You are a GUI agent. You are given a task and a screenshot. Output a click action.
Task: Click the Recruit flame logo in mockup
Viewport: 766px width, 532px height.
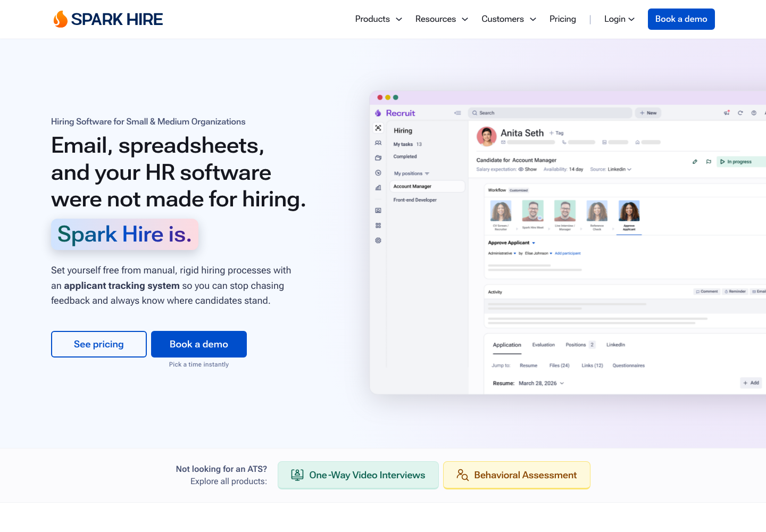click(378, 113)
